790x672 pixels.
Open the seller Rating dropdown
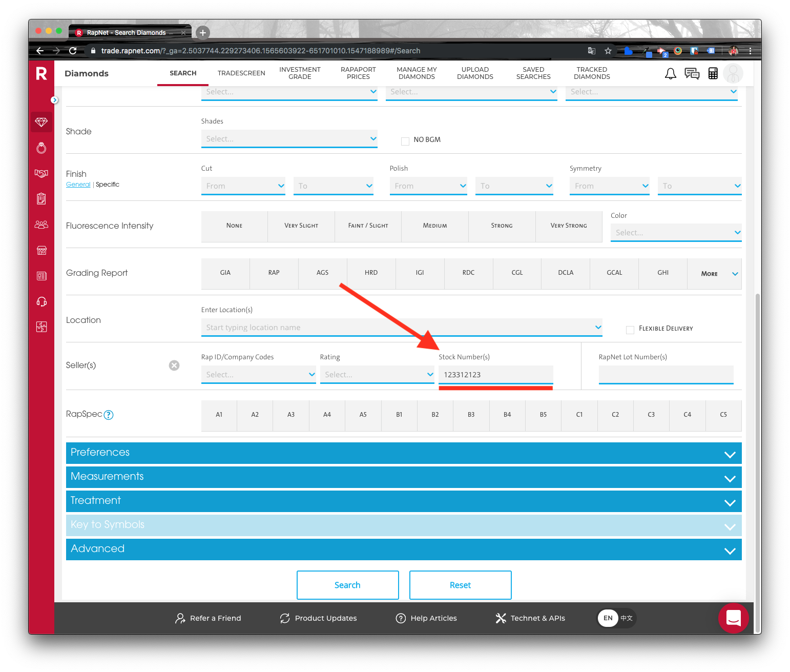[x=377, y=375]
